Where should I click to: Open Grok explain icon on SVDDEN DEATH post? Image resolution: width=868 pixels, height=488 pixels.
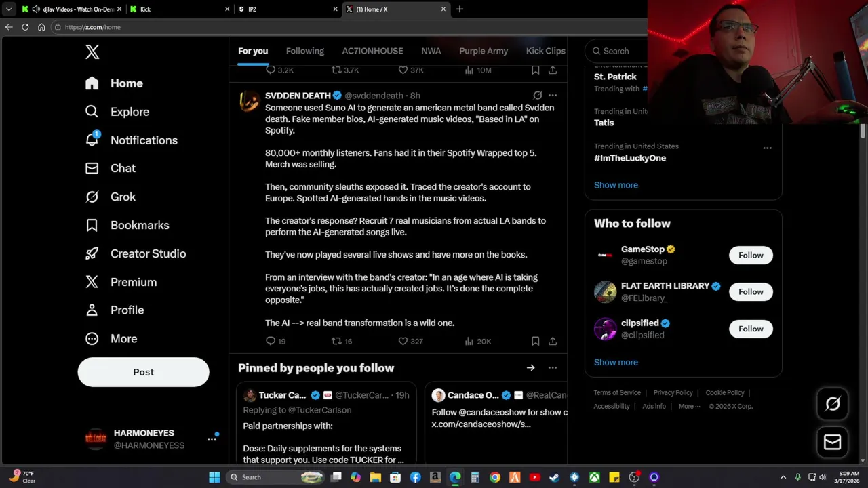pos(537,96)
